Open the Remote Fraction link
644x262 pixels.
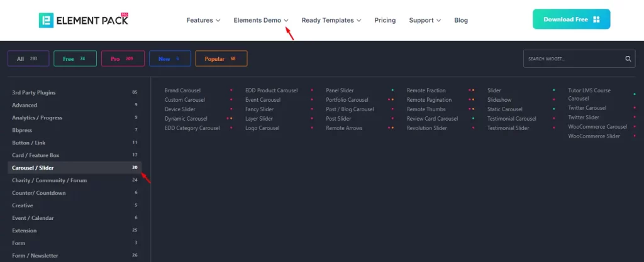pyautogui.click(x=426, y=90)
